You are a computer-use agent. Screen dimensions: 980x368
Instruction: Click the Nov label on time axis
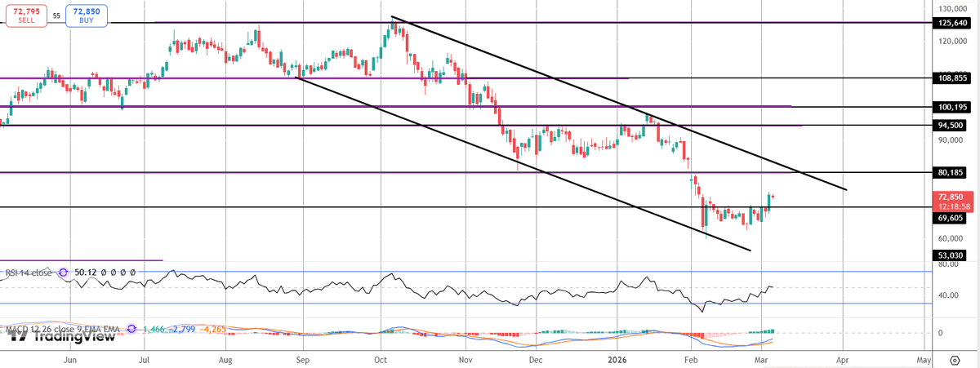(x=465, y=359)
